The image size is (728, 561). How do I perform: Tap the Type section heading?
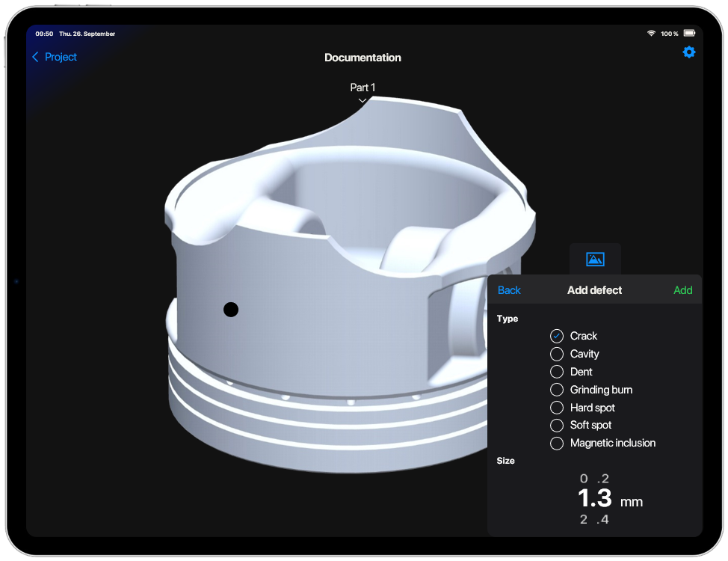click(508, 319)
